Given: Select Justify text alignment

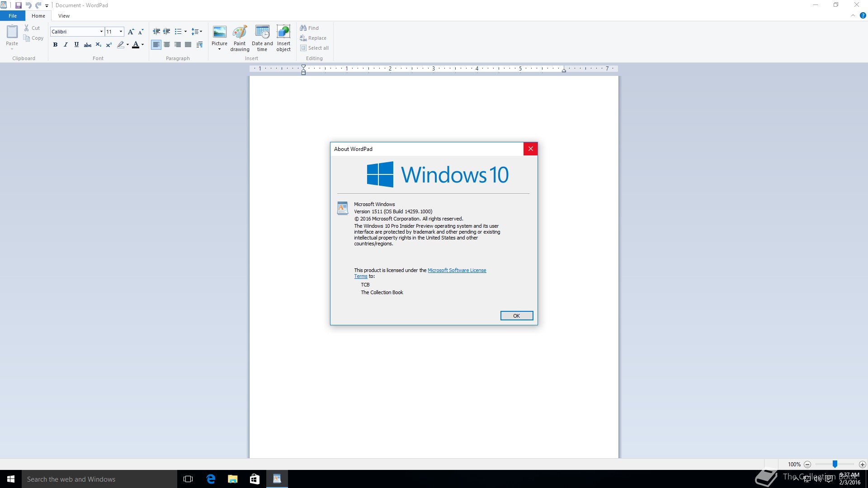Looking at the screenshot, I should (x=188, y=45).
